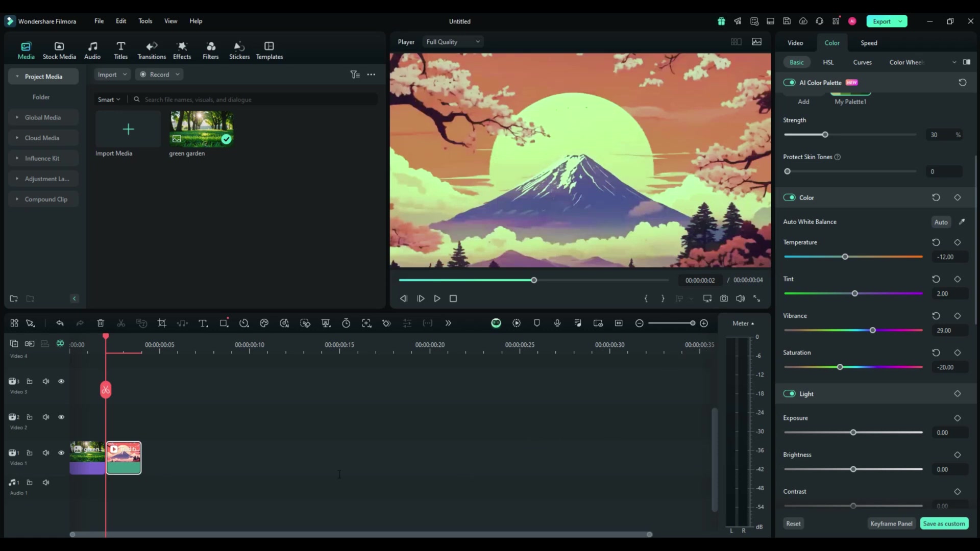Viewport: 980px width, 551px height.
Task: Open the Full Quality dropdown
Action: [453, 42]
